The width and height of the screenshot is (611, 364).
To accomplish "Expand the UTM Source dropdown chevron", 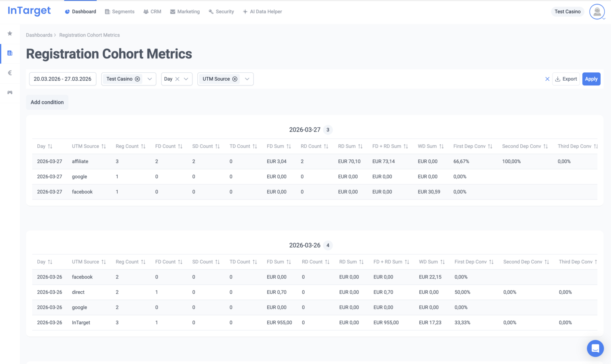I will click(x=247, y=79).
